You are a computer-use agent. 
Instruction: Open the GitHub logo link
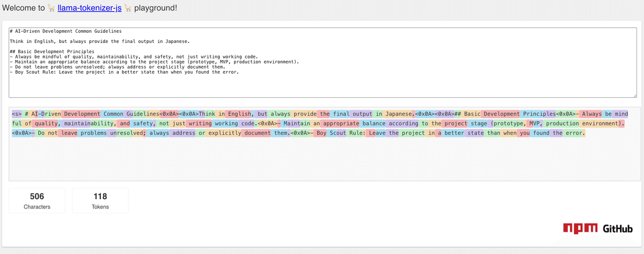click(618, 228)
